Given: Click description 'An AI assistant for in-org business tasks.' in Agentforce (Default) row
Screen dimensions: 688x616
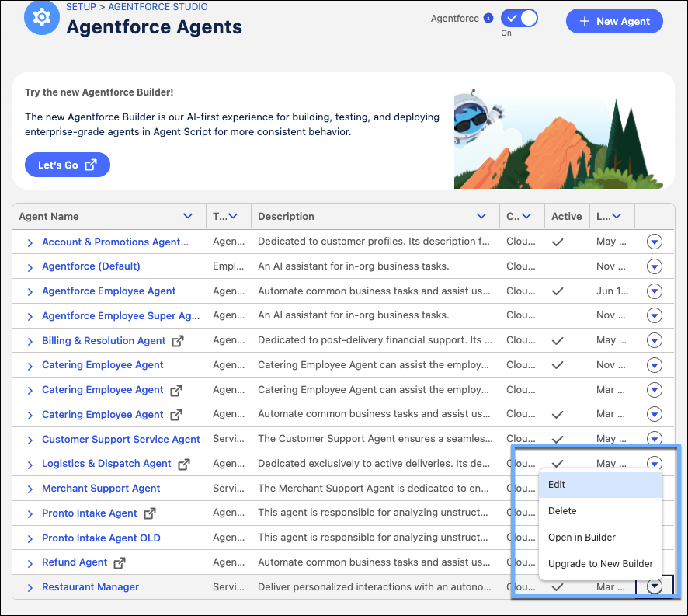Looking at the screenshot, I should (x=353, y=266).
